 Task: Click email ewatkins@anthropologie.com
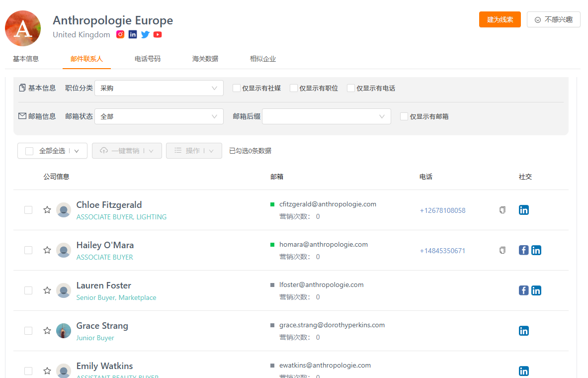coord(325,365)
